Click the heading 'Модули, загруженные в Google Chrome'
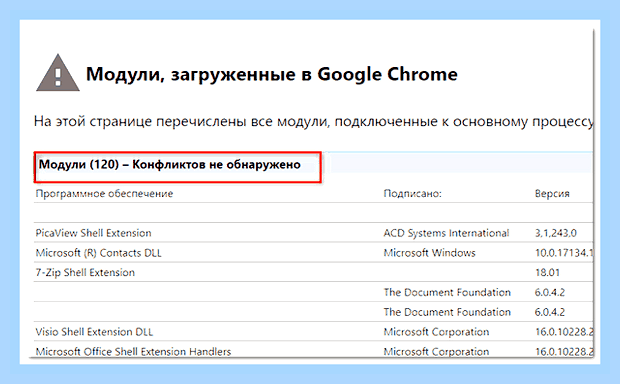This screenshot has height=384, width=620. (x=272, y=74)
